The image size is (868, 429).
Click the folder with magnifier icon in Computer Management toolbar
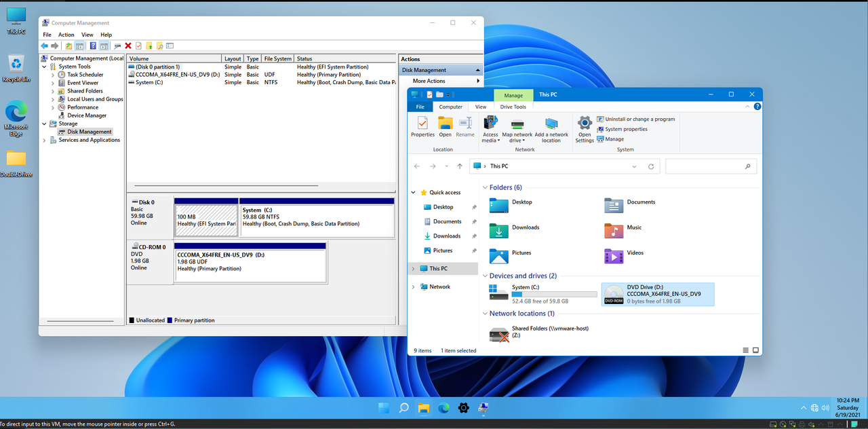click(x=160, y=45)
